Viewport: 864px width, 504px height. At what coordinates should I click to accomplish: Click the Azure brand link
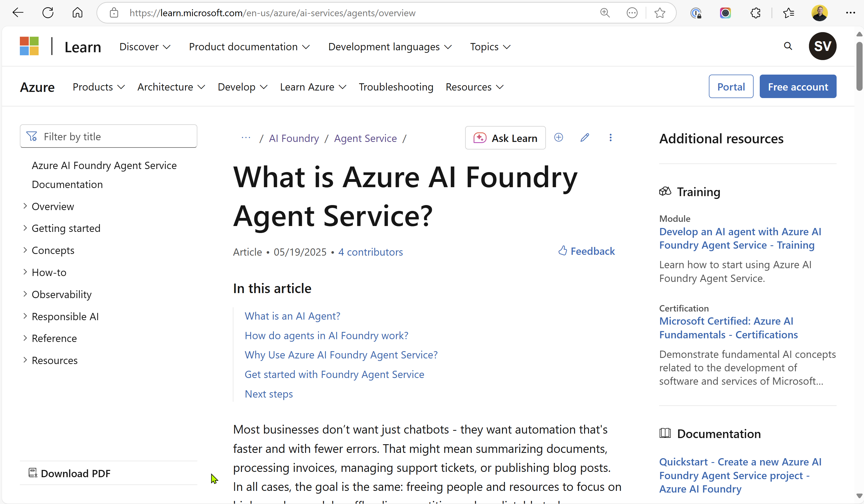(37, 87)
